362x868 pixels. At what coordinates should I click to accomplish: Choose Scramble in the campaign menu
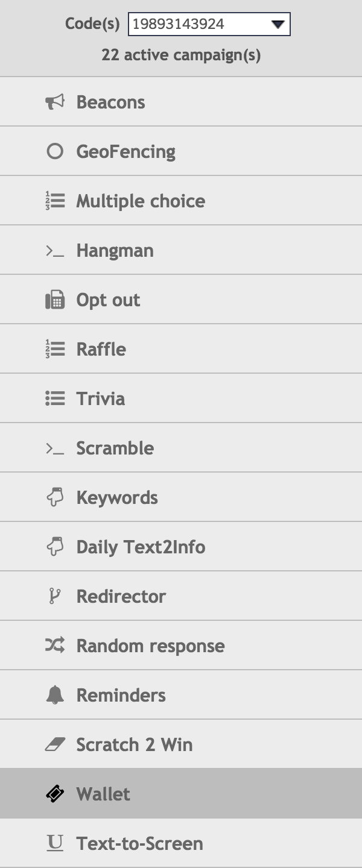click(x=115, y=448)
